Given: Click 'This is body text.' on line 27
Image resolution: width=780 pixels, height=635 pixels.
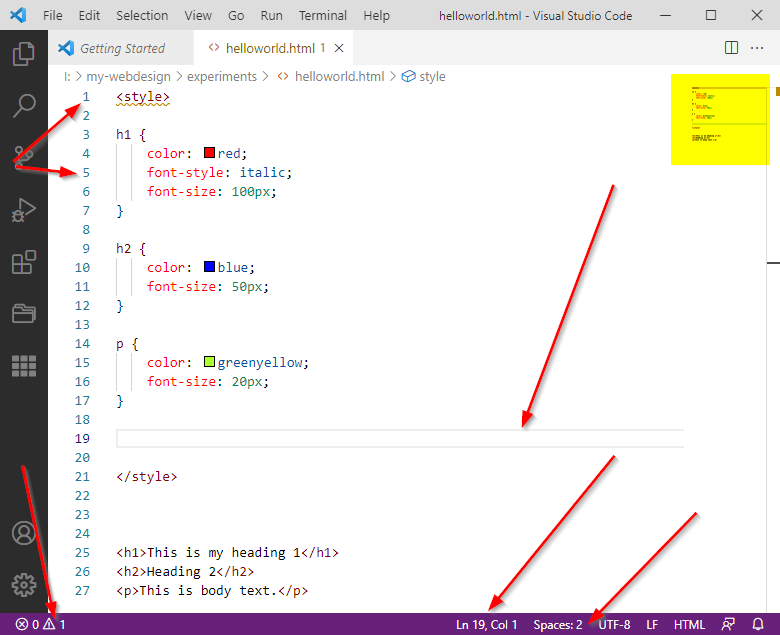Looking at the screenshot, I should (x=208, y=590).
